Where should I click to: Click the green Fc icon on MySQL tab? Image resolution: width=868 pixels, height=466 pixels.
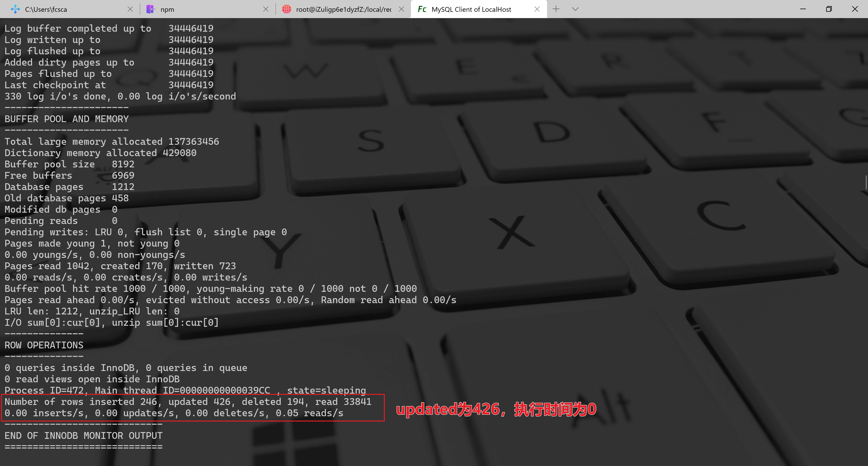coord(422,9)
